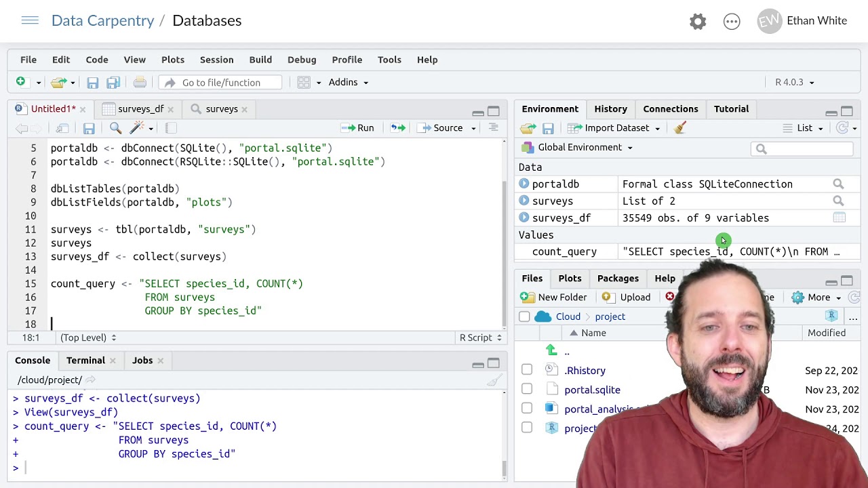Click the save all documents icon
This screenshot has width=868, height=488.
pyautogui.click(x=113, y=82)
